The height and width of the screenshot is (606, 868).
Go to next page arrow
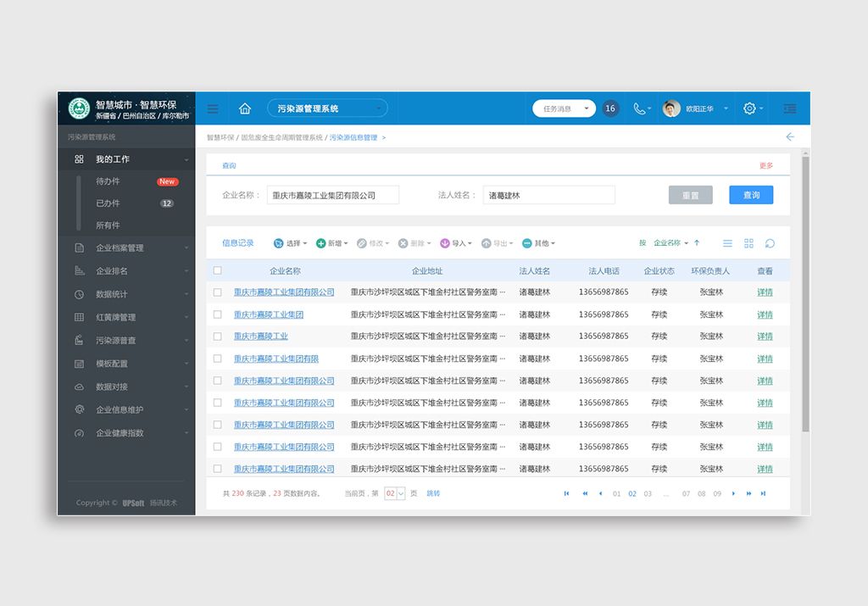click(x=733, y=493)
